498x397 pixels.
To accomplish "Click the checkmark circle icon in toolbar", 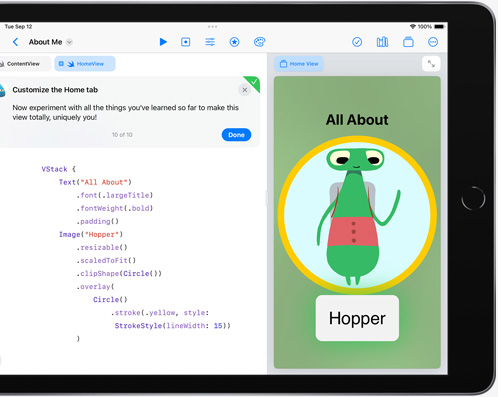I will (357, 42).
